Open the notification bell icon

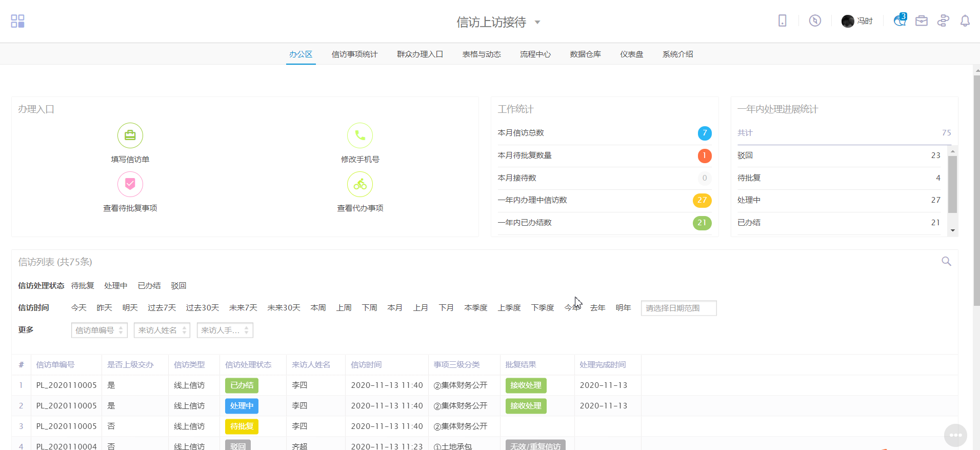point(965,21)
